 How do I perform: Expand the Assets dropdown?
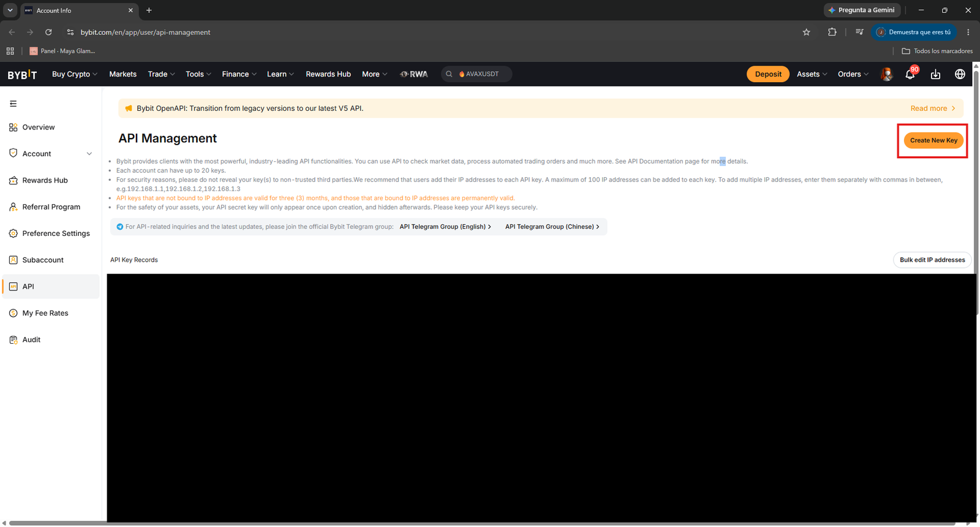[x=812, y=74]
